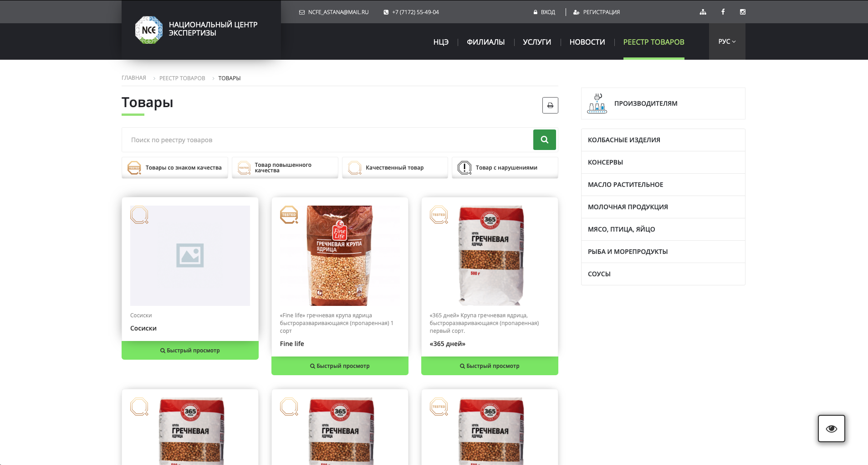
Task: Open the НОВОСТИ menu item
Action: pos(587,42)
